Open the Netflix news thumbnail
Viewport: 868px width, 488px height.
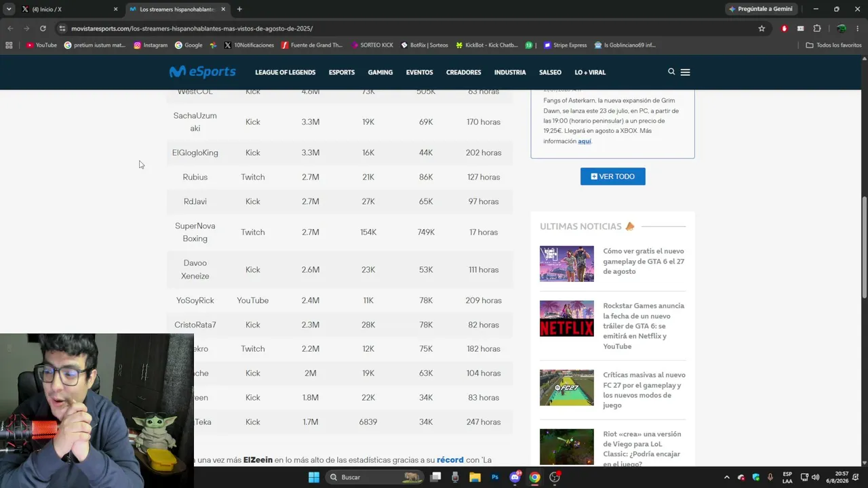tap(567, 319)
